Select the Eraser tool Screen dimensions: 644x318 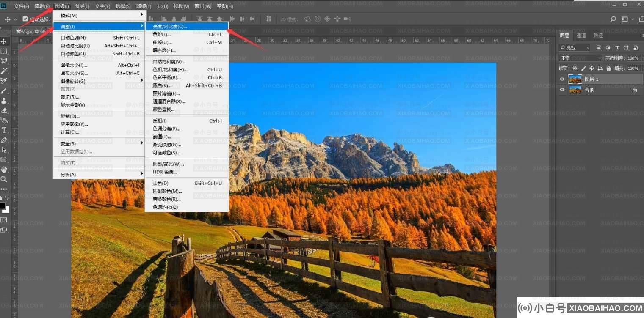(x=4, y=110)
